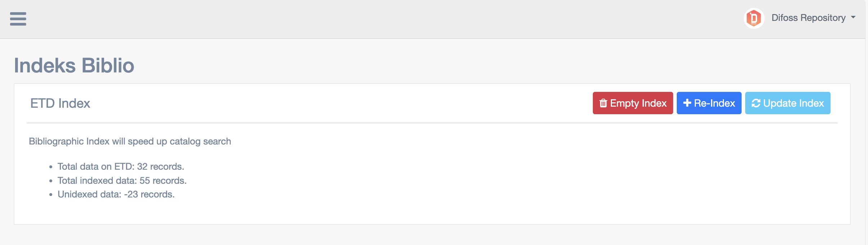Click the 55 records value
The height and width of the screenshot is (245, 868).
pos(163,181)
